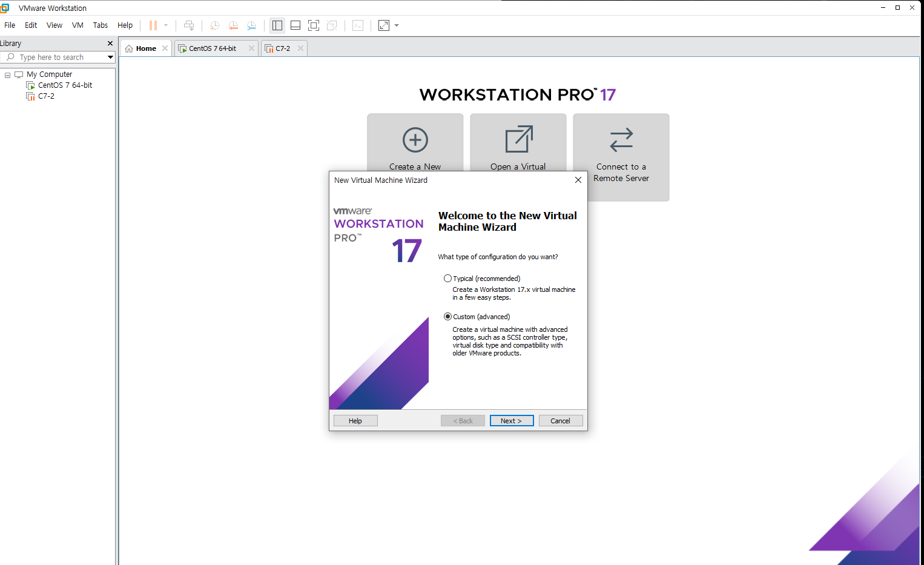Click the Unity mode toolbar icon
The image size is (924, 565).
click(x=332, y=25)
